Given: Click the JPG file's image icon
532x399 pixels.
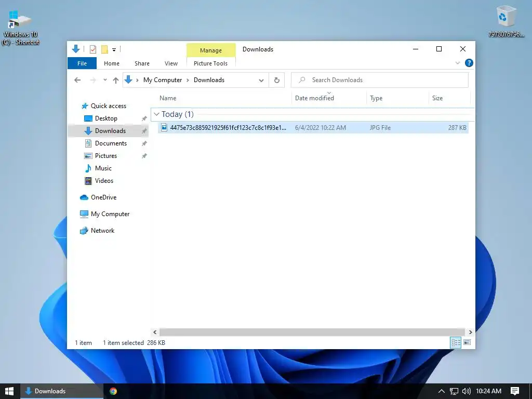Looking at the screenshot, I should (x=164, y=128).
